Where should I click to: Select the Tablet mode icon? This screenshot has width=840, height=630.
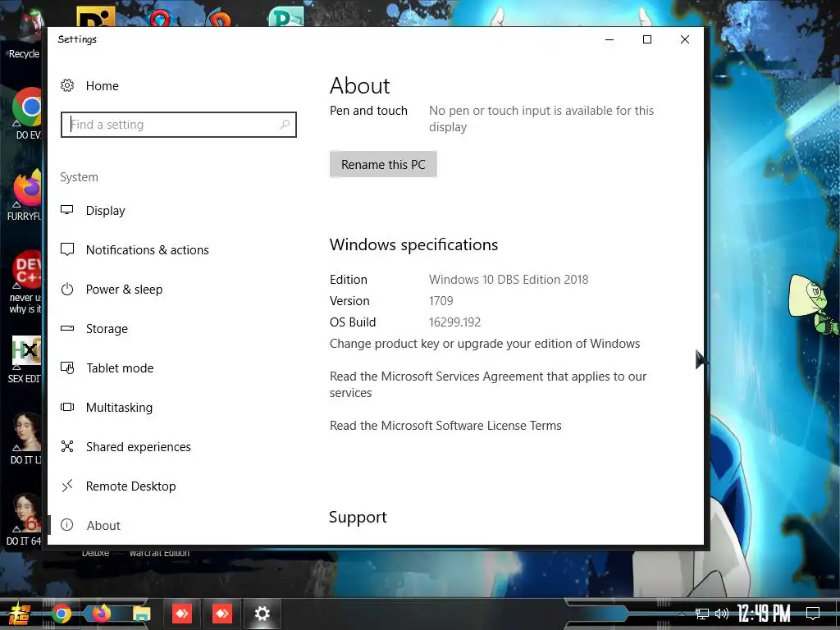point(67,367)
